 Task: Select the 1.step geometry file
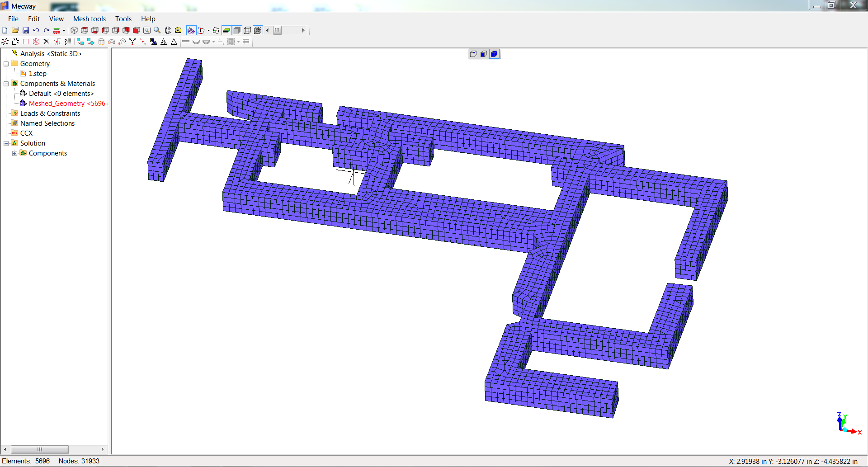pos(38,74)
